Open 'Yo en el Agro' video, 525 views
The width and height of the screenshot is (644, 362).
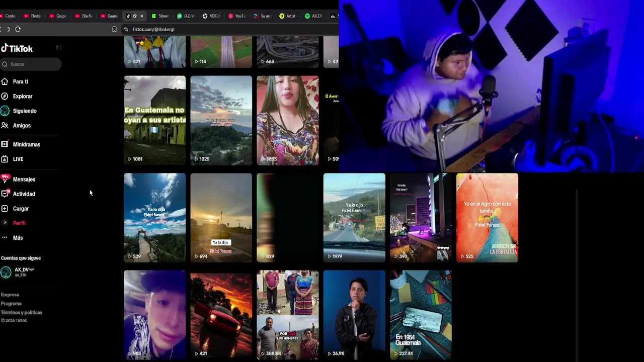pyautogui.click(x=487, y=218)
